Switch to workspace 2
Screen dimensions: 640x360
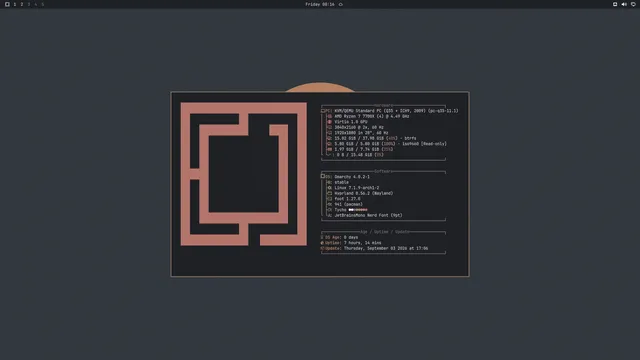(x=22, y=4)
